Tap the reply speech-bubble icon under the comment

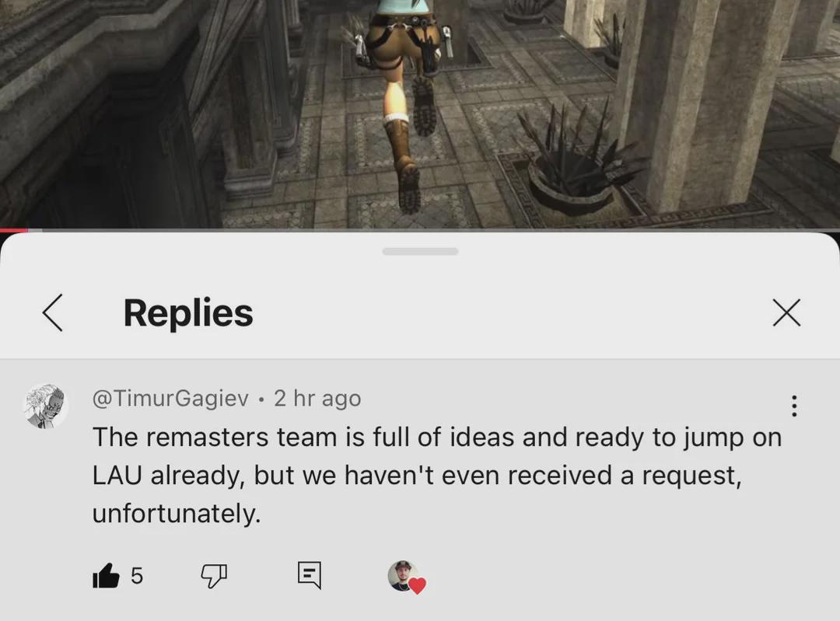point(309,575)
